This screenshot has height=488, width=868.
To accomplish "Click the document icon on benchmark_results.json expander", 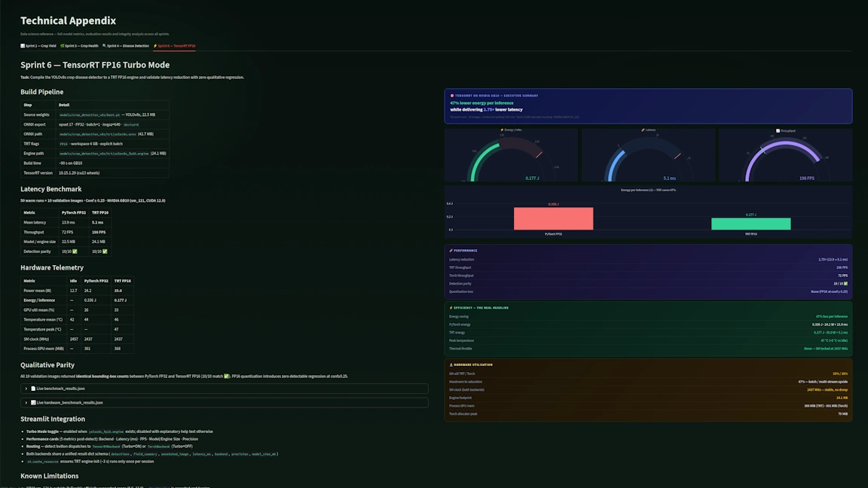I will (x=33, y=389).
